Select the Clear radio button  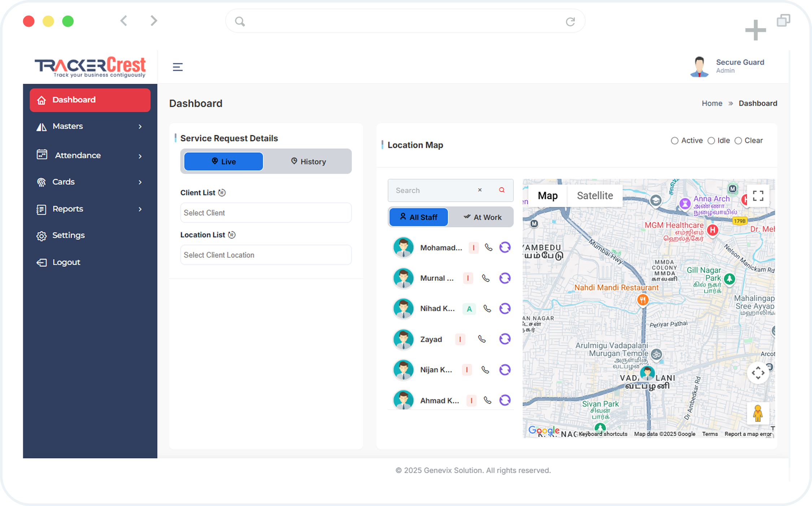pos(738,141)
